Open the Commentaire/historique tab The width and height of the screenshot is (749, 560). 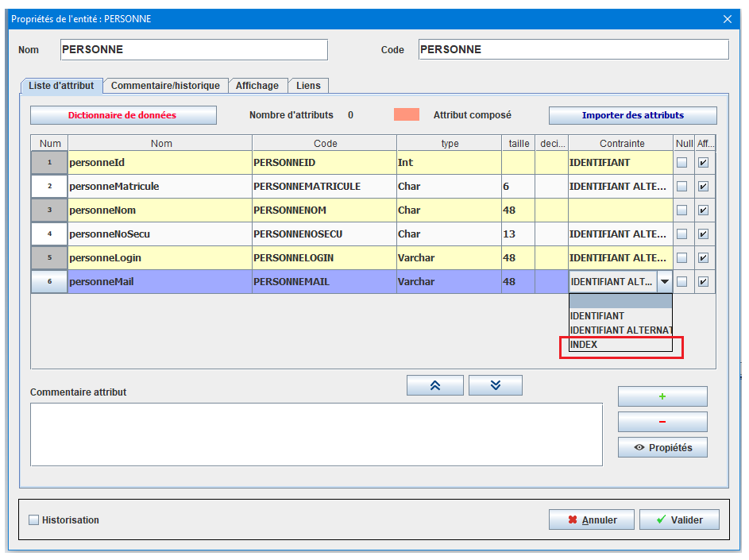pos(165,86)
